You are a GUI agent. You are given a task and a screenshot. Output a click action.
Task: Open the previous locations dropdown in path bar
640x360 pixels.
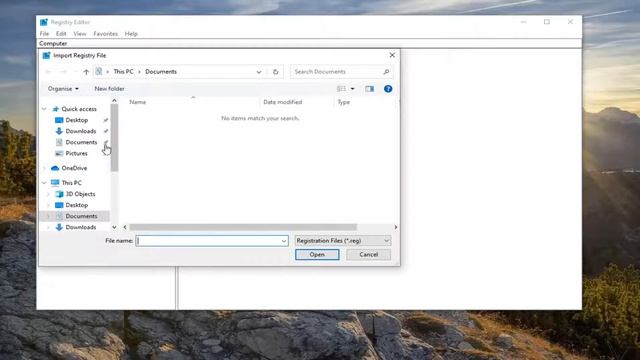tap(259, 72)
